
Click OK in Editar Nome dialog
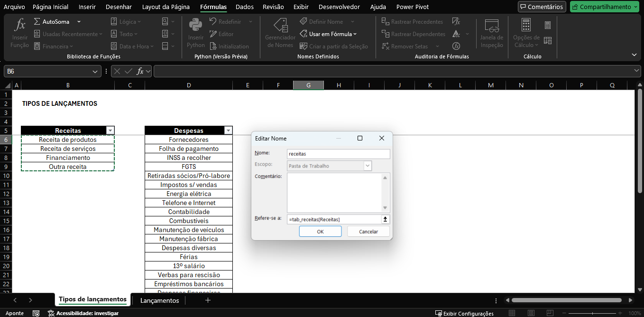click(320, 232)
